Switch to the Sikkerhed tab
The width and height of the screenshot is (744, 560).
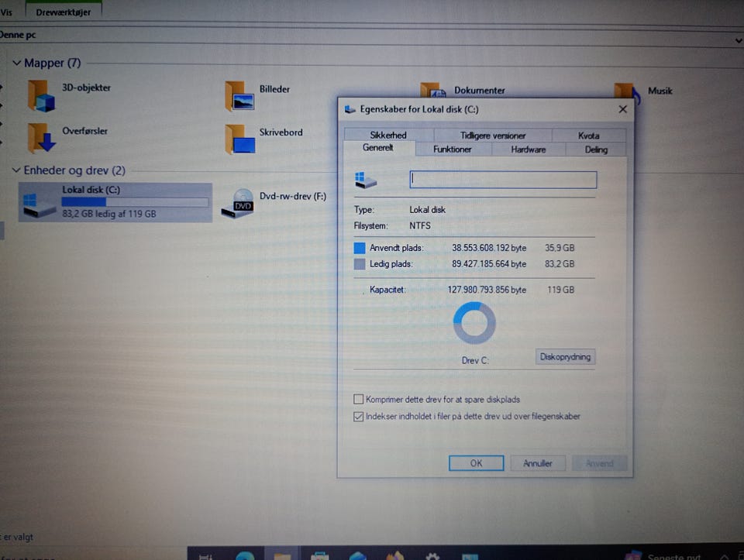click(388, 135)
